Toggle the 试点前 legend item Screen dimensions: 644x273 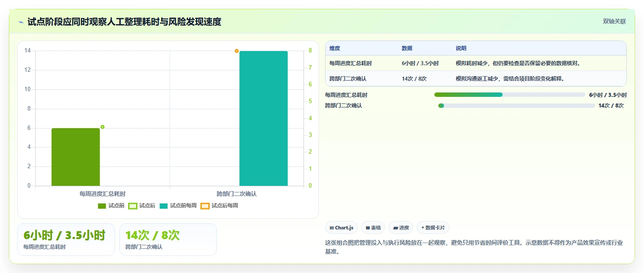111,206
